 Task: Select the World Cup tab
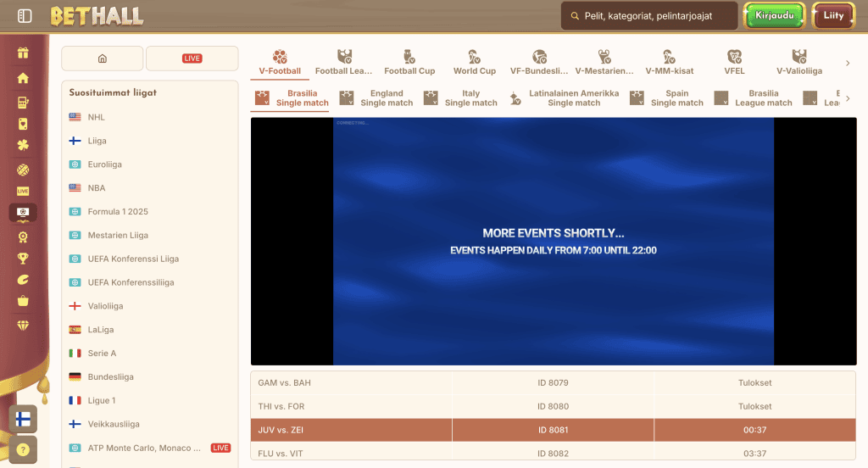click(475, 63)
